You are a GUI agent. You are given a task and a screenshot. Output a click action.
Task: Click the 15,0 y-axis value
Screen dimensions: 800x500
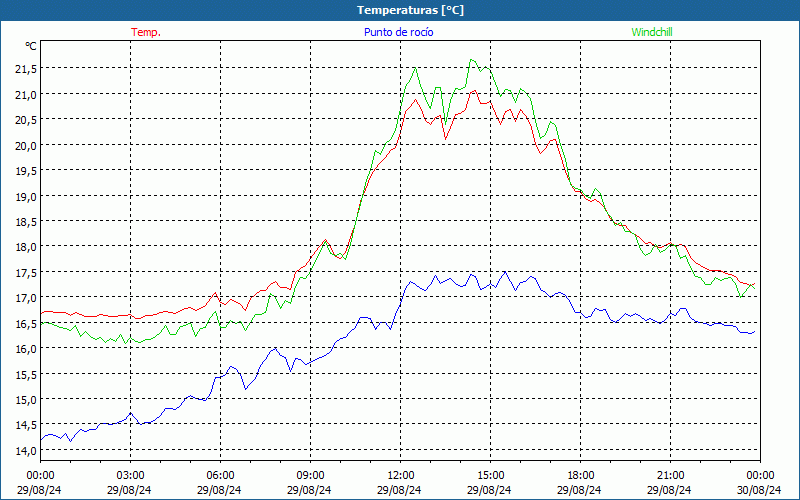[x=26, y=399]
